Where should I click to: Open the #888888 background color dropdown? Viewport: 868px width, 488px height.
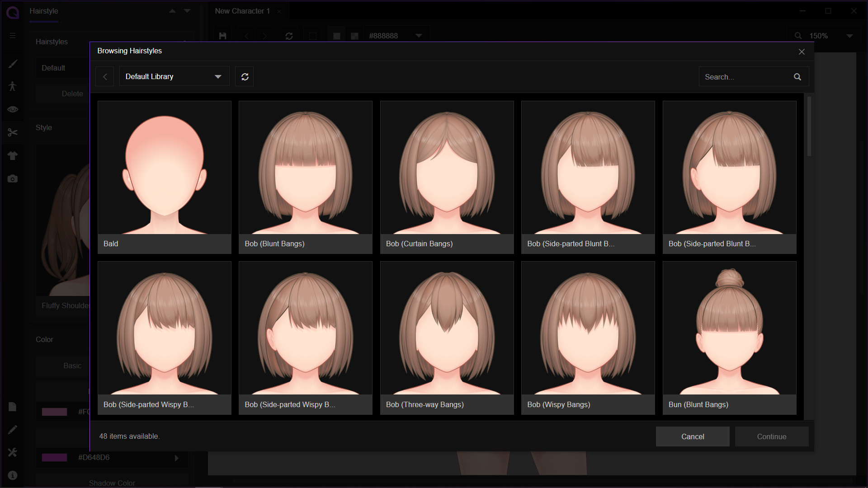(419, 36)
